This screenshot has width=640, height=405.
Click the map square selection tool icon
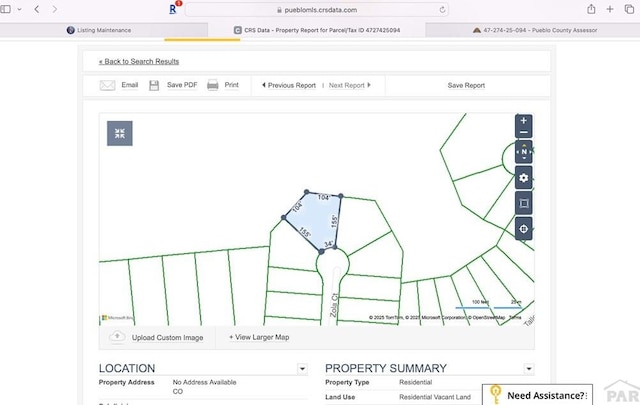coord(524,203)
